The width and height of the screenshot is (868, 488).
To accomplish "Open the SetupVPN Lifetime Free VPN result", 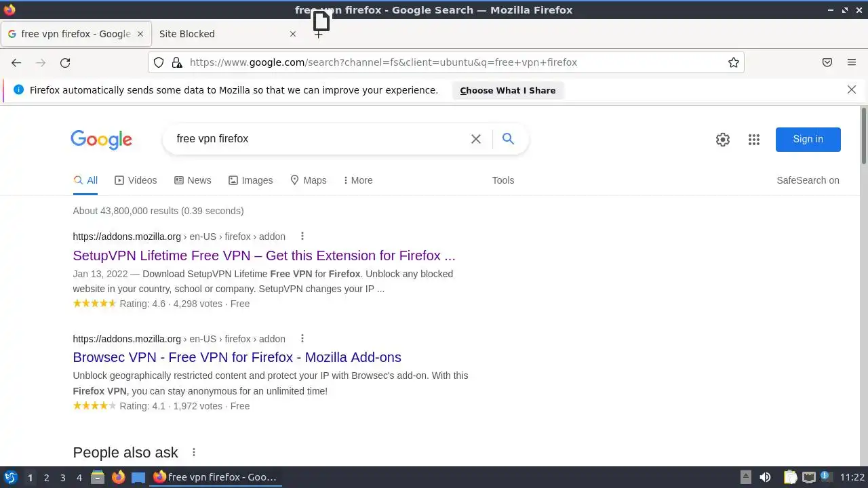I will (264, 256).
